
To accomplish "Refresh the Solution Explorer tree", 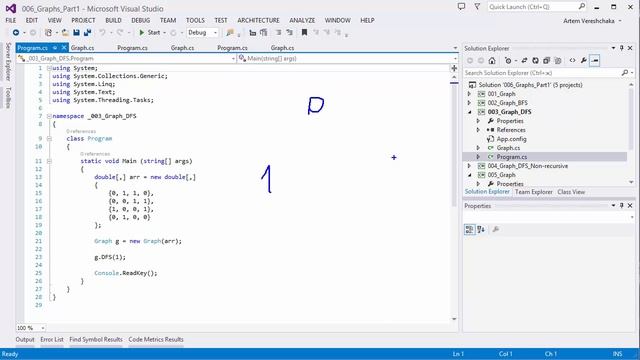I will coord(535,60).
